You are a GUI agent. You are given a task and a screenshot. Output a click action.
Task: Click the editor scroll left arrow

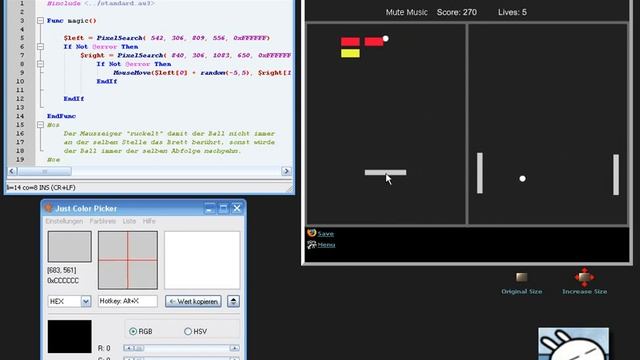click(12, 171)
